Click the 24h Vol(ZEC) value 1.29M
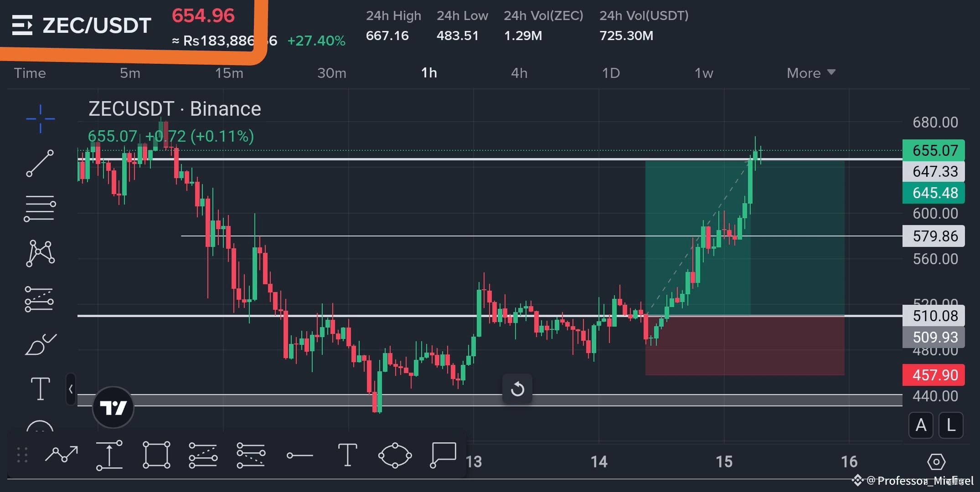Screen dimensions: 980x492 pyautogui.click(x=523, y=36)
